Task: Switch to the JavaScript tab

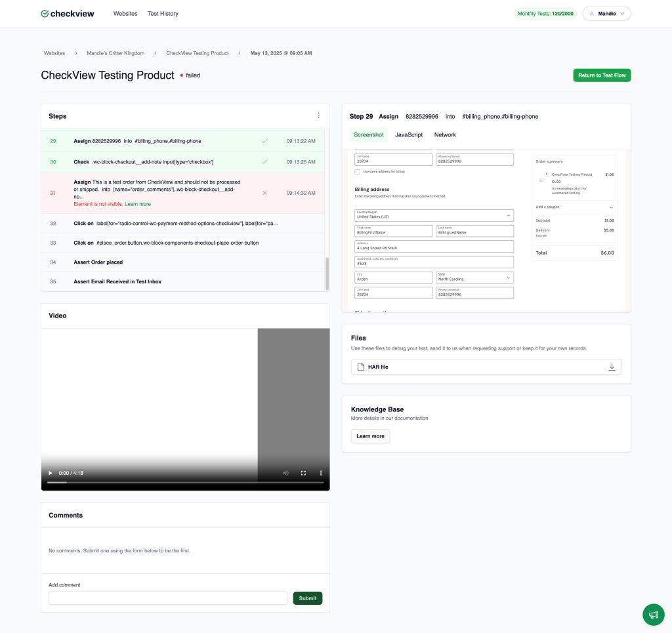Action: 409,134
